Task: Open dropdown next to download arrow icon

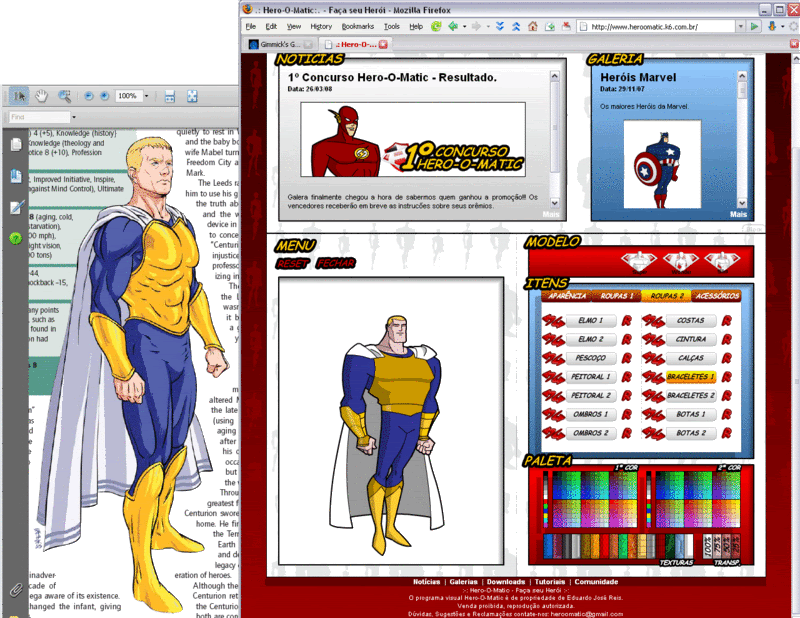Action: tap(782, 27)
